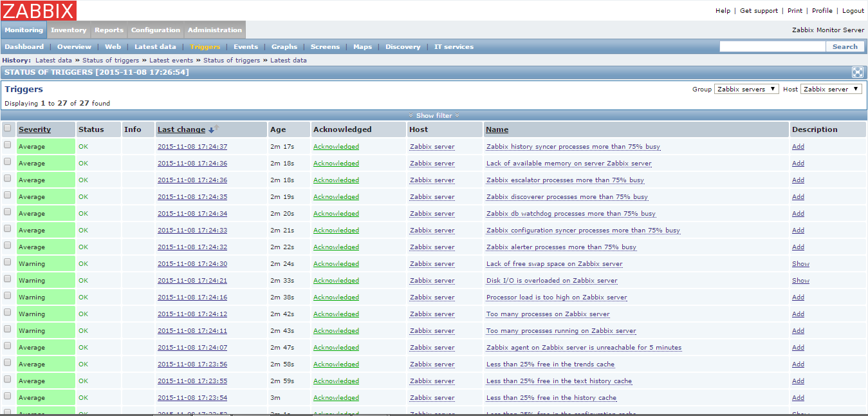The height and width of the screenshot is (416, 868).
Task: Tick the select-all checkbox in header
Action: pyautogui.click(x=8, y=128)
